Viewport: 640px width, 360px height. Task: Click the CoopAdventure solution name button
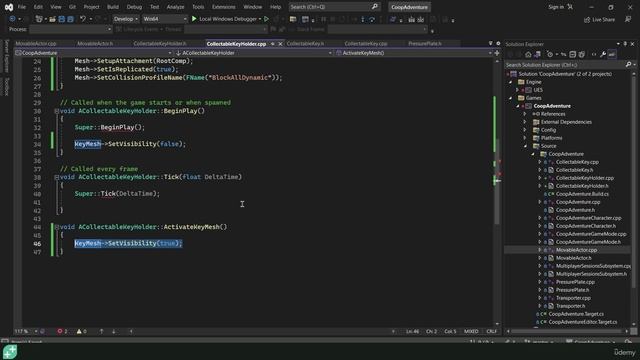(x=409, y=7)
